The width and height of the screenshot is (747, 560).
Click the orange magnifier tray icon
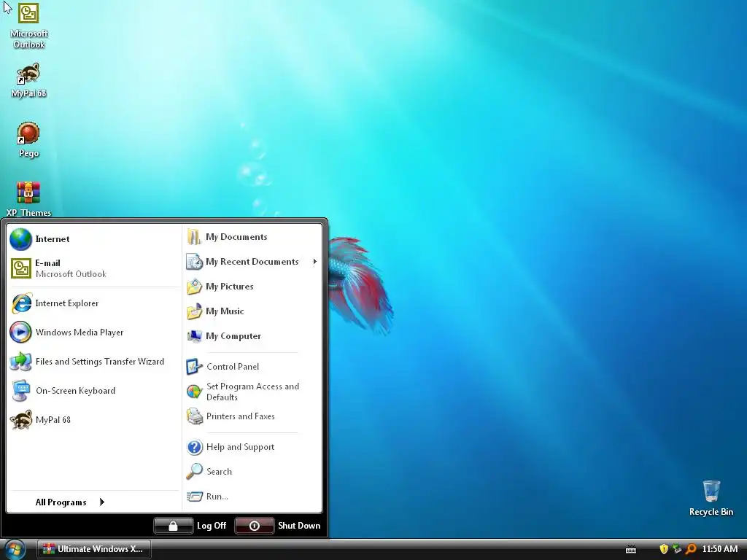(x=691, y=549)
